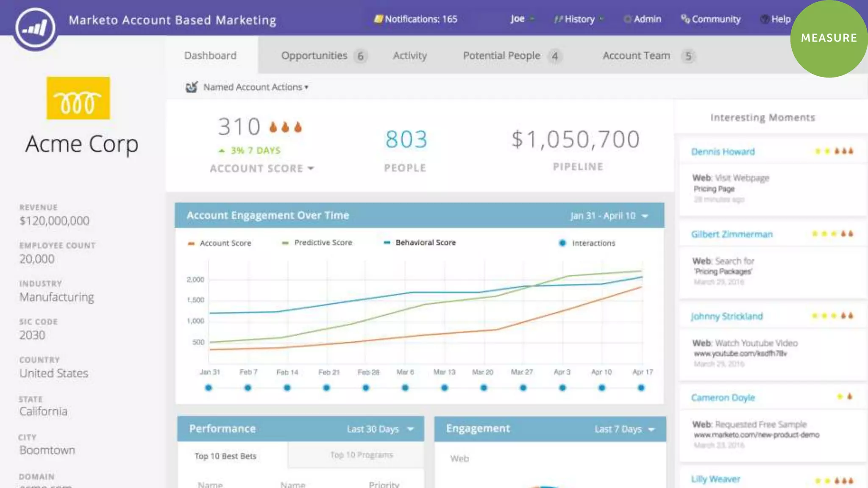Click the Apr 10 interaction dot
The width and height of the screenshot is (868, 488).
(x=602, y=388)
